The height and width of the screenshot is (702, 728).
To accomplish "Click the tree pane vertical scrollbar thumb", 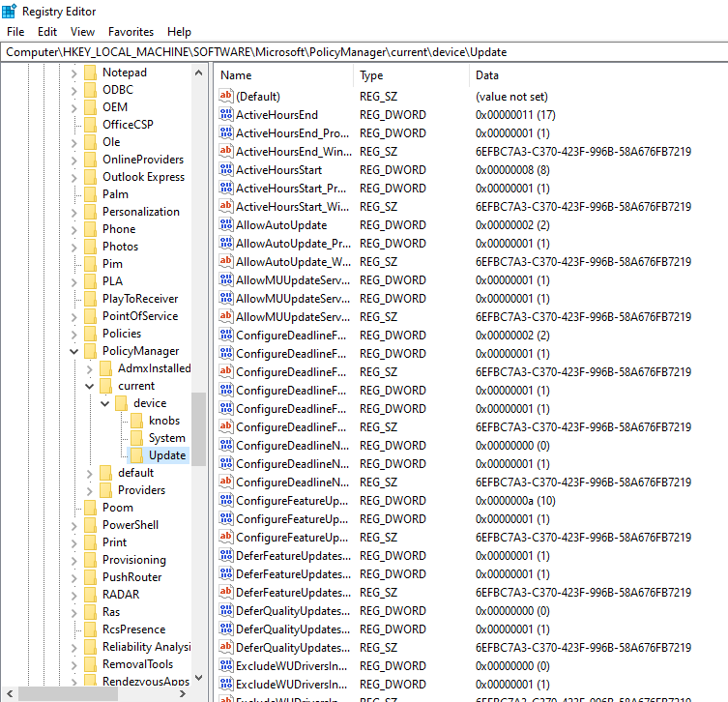I will coord(198,425).
